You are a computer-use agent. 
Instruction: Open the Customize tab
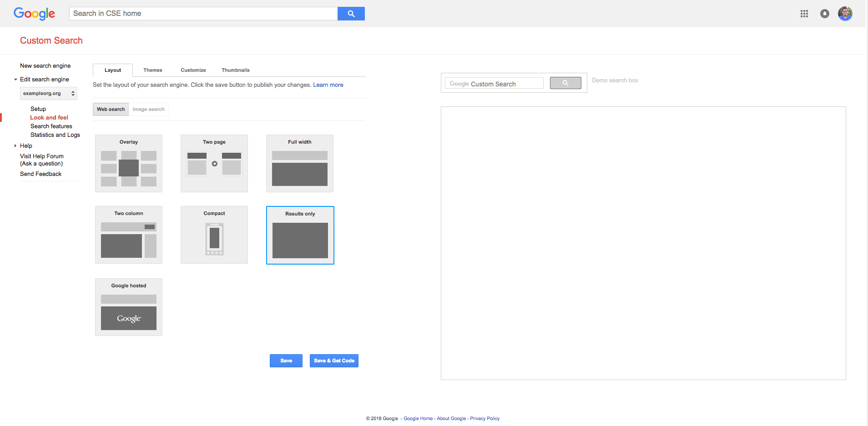point(193,70)
